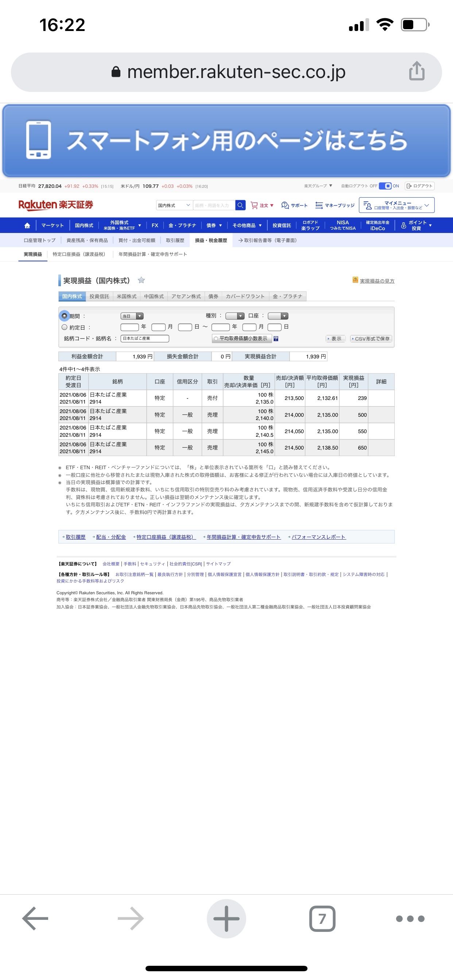The width and height of the screenshot is (453, 980).
Task: Click the magnifier search icon button
Action: (240, 205)
